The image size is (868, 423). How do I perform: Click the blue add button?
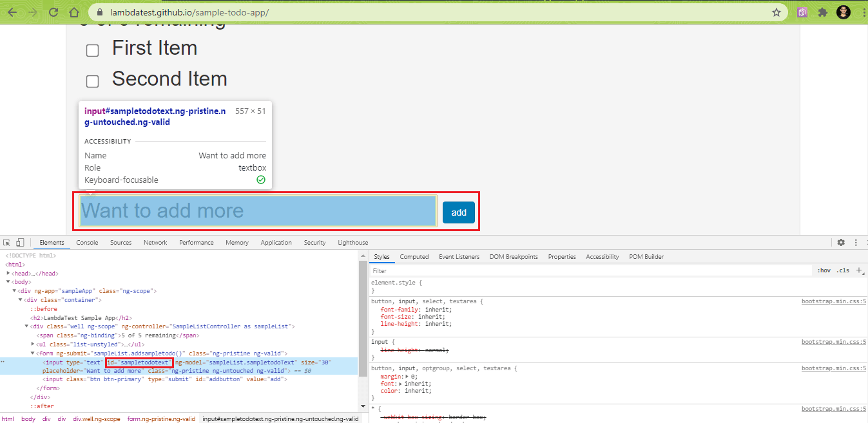tap(458, 212)
